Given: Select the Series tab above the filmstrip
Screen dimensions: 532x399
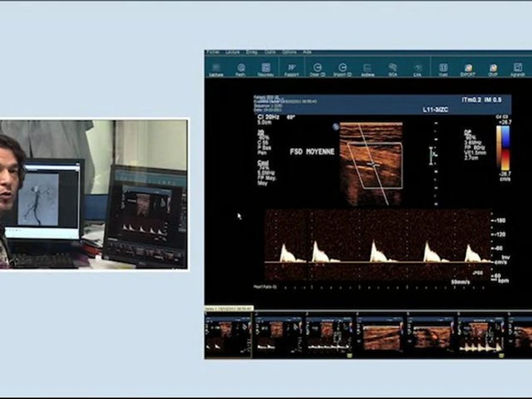Looking at the screenshot, I should 229,309.
